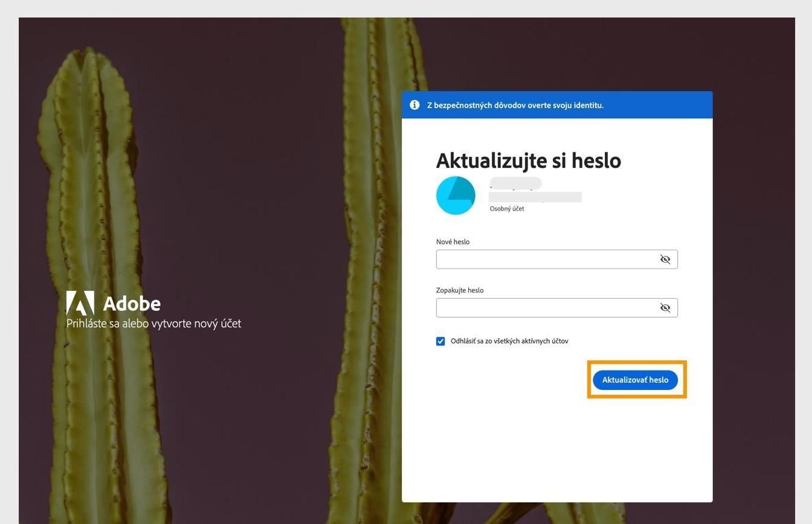
Task: Select the hidden-password icon in the second field
Action: [665, 307]
